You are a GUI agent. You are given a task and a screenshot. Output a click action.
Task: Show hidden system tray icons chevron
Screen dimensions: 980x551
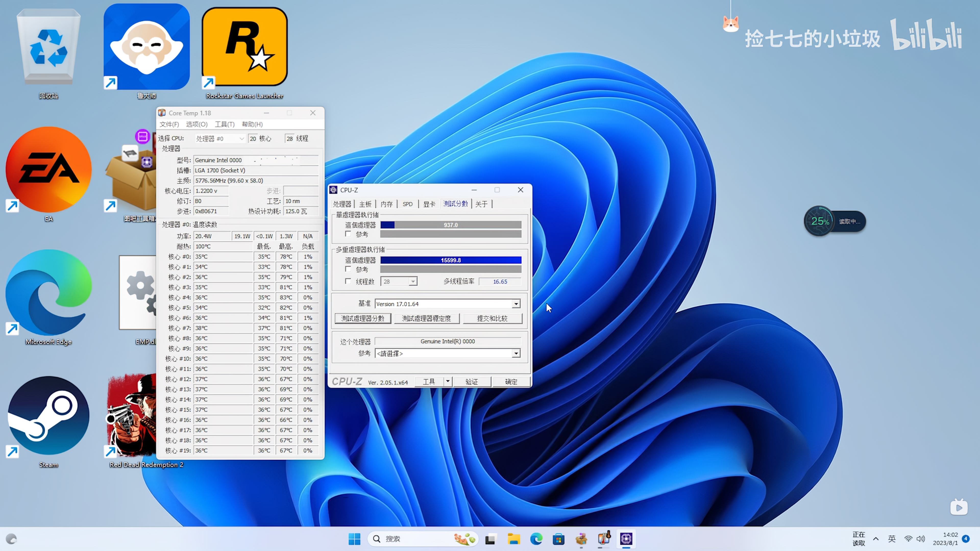coord(876,539)
